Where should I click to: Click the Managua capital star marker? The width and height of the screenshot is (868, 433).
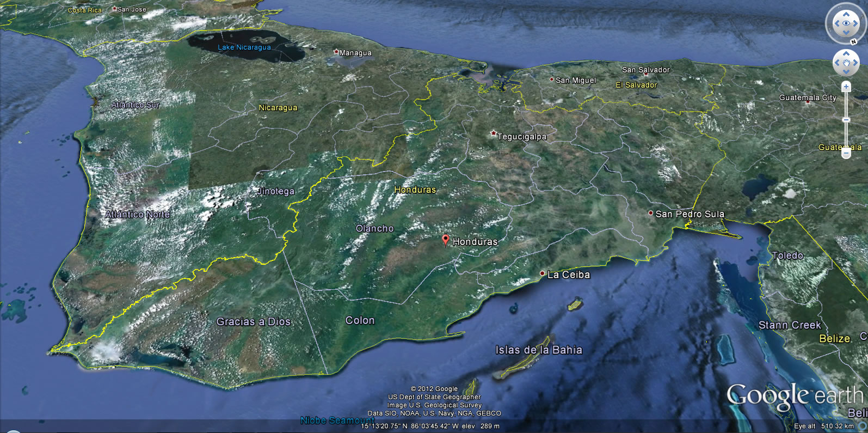pyautogui.click(x=336, y=52)
